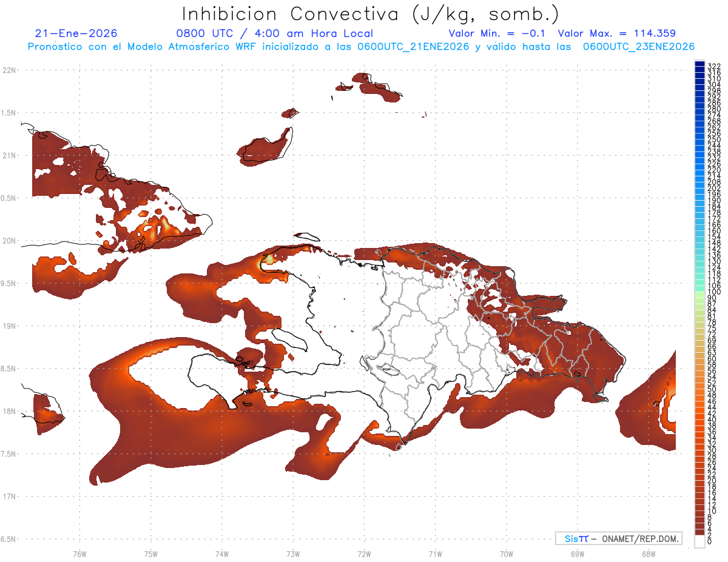Screen dimensions: 728x562
Task: Click the '0600UTC_21ENE2026' initialization timestamp
Action: click(x=413, y=47)
